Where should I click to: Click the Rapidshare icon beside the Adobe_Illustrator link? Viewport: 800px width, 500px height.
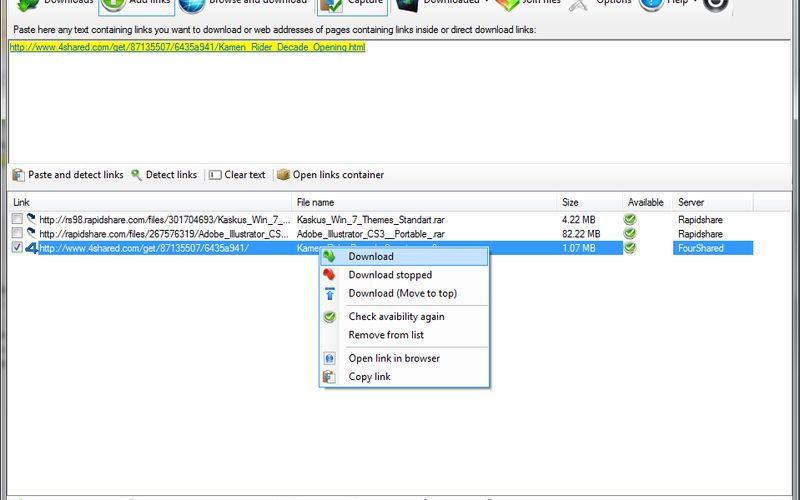[31, 233]
